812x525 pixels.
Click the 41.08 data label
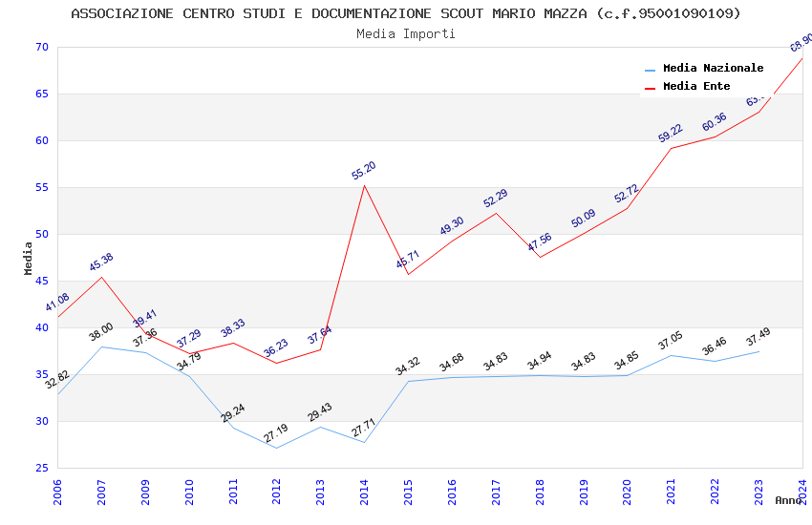click(57, 302)
